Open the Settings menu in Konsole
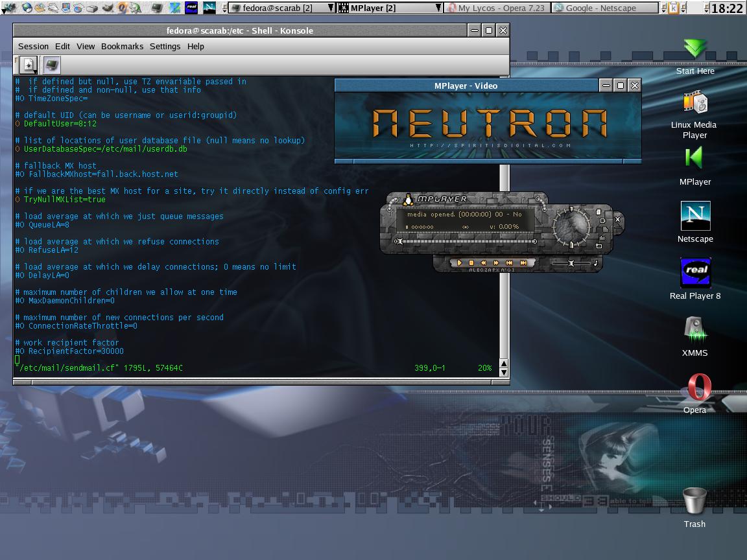The image size is (747, 560). [165, 46]
